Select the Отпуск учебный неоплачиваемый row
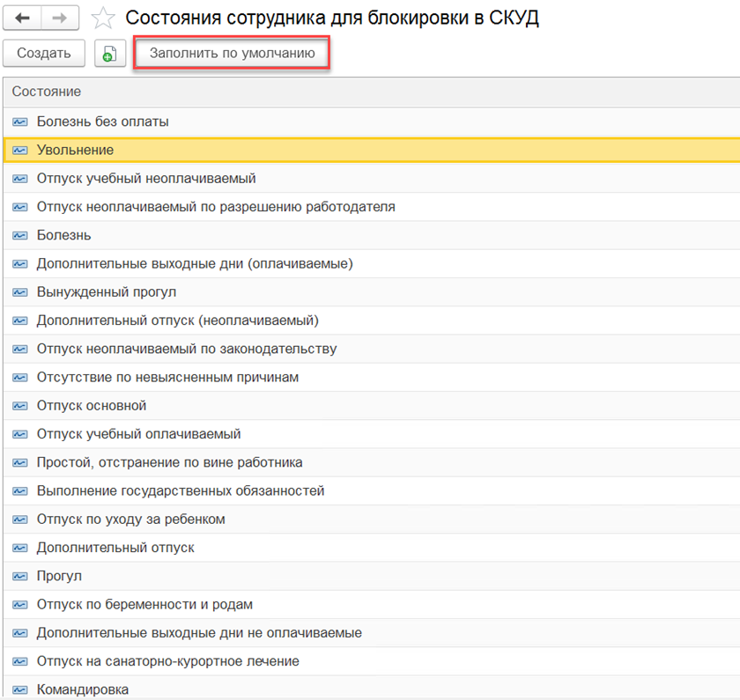This screenshot has height=700, width=740. pyautogui.click(x=146, y=179)
